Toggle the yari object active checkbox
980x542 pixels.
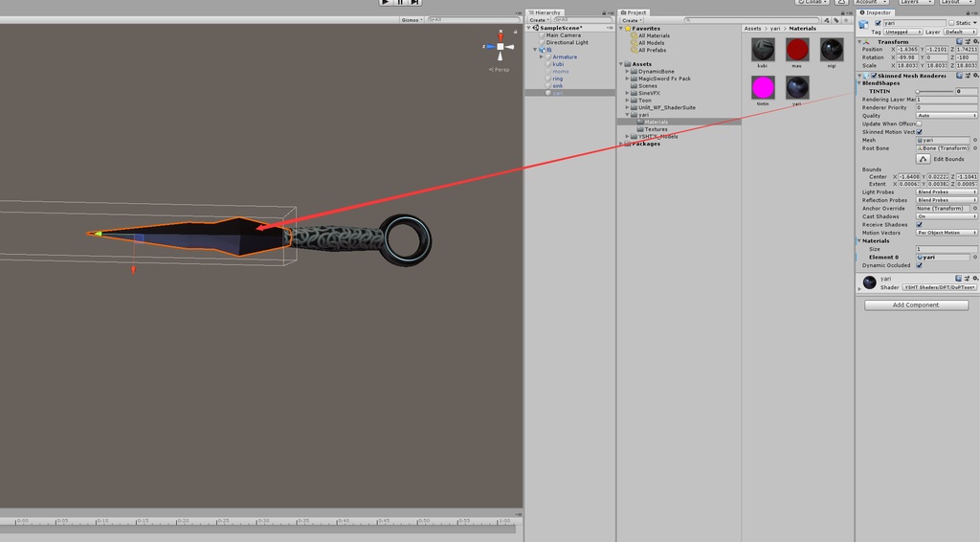pyautogui.click(x=878, y=23)
